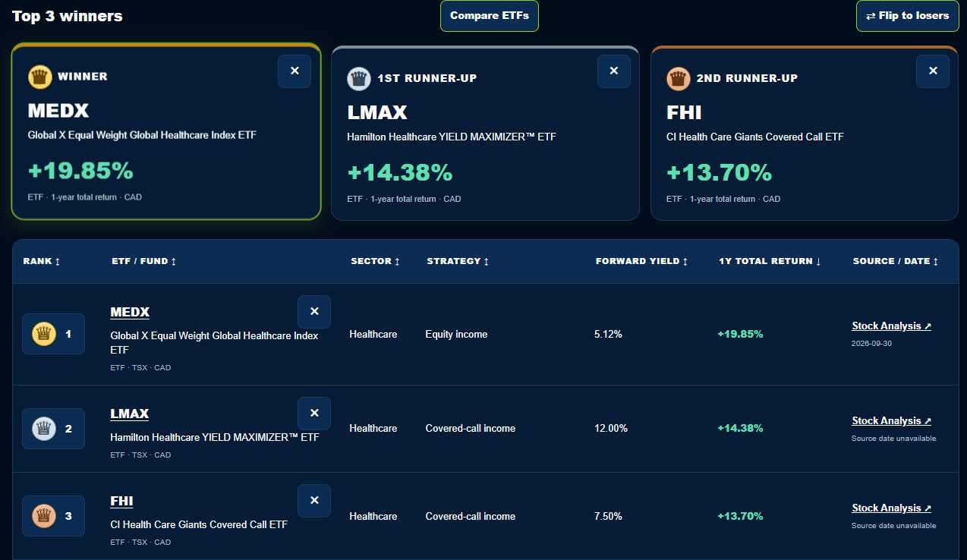Click the silver crown rank 2 badge

(53, 428)
